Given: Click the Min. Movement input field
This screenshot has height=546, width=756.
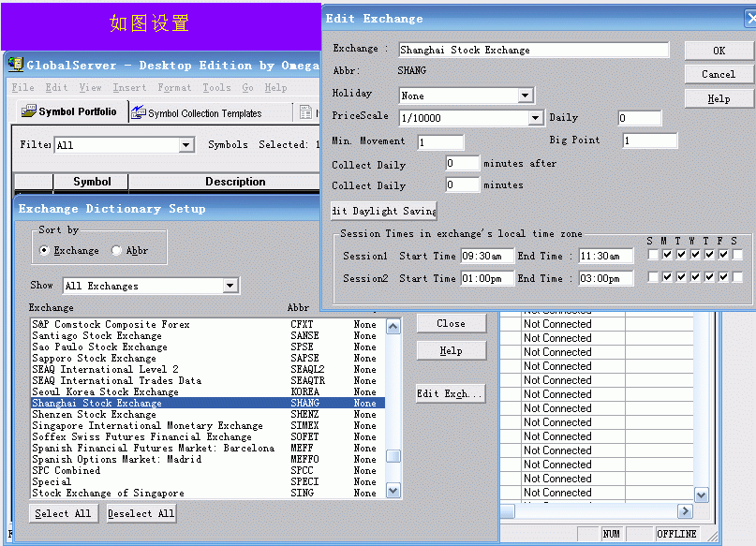Looking at the screenshot, I should tap(440, 142).
